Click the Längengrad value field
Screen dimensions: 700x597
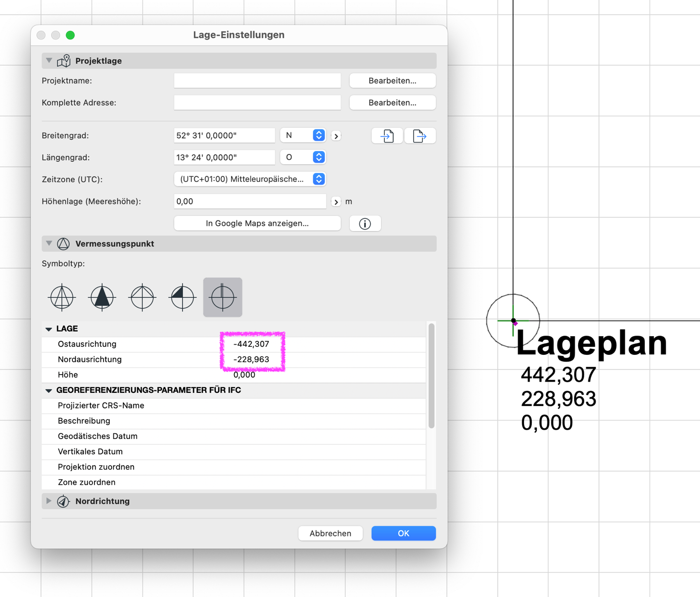[224, 157]
